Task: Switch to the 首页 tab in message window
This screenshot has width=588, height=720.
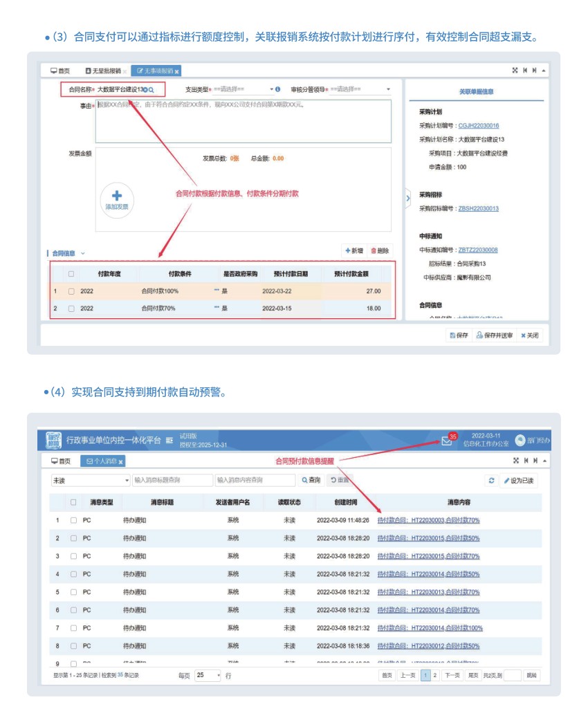Action: 61,461
